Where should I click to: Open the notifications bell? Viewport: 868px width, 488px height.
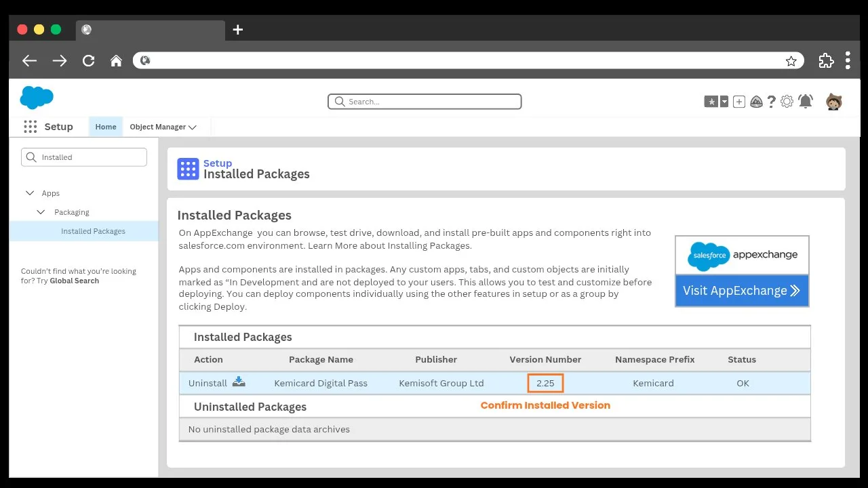pos(805,102)
